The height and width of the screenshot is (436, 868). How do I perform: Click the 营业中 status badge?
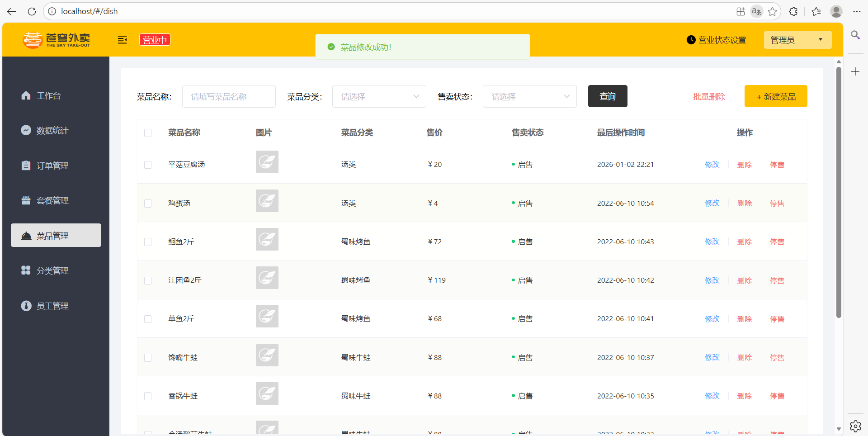(155, 40)
